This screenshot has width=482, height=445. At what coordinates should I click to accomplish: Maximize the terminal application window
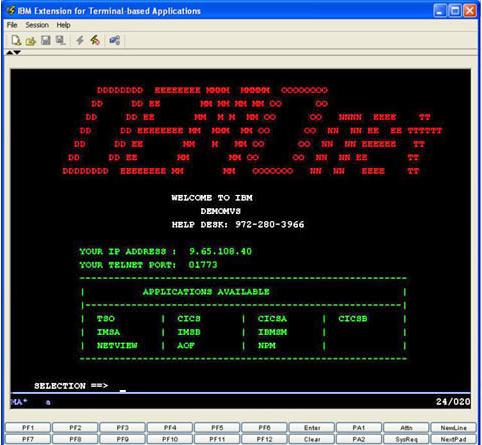455,11
